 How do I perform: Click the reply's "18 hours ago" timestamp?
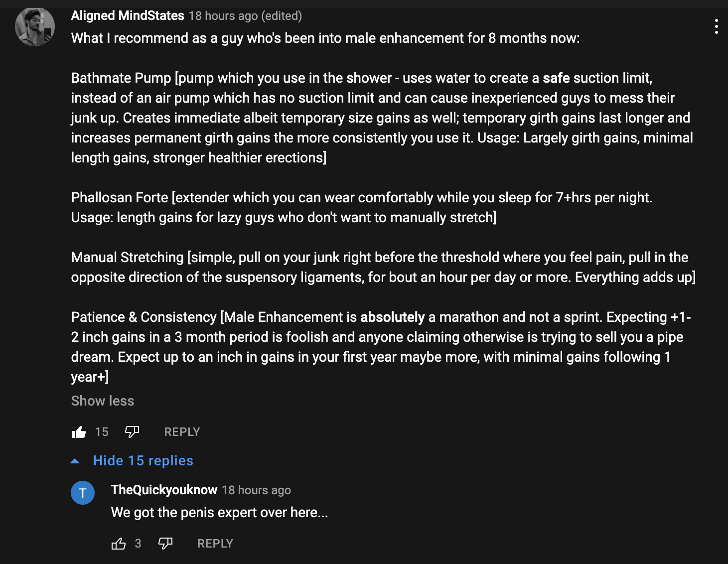pyautogui.click(x=256, y=490)
